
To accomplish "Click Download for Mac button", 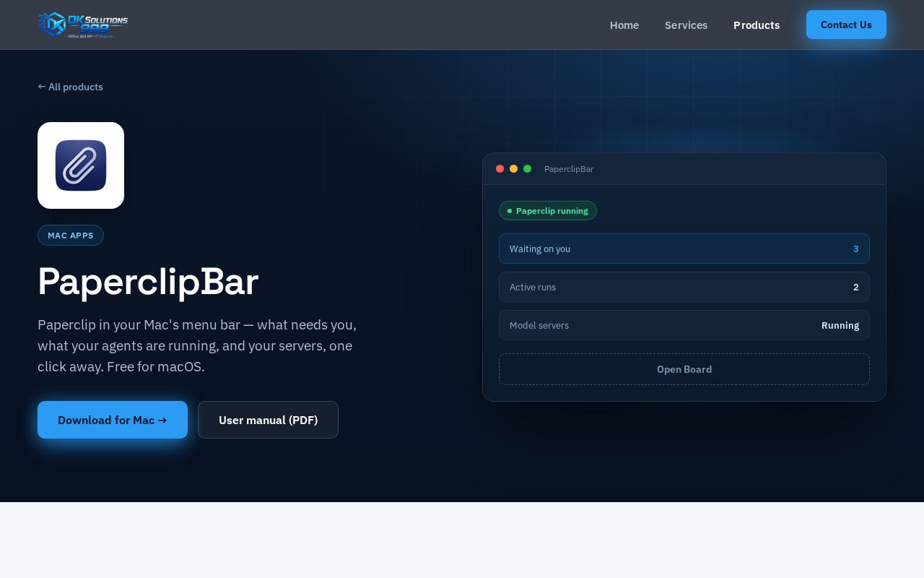I will tap(113, 420).
